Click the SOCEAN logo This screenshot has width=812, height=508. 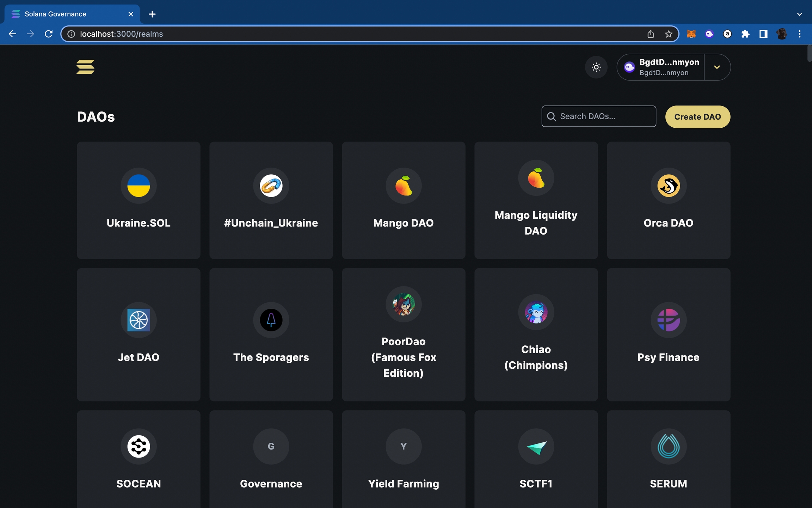point(139,446)
